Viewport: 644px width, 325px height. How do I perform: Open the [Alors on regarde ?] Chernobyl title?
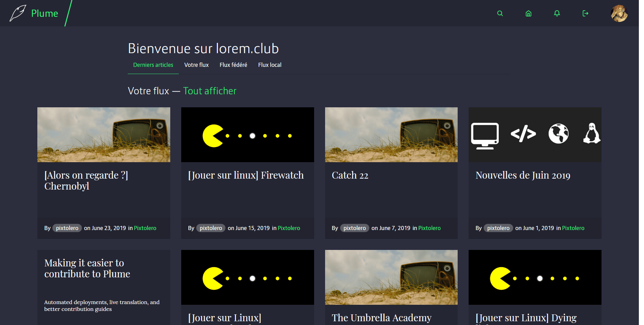86,181
